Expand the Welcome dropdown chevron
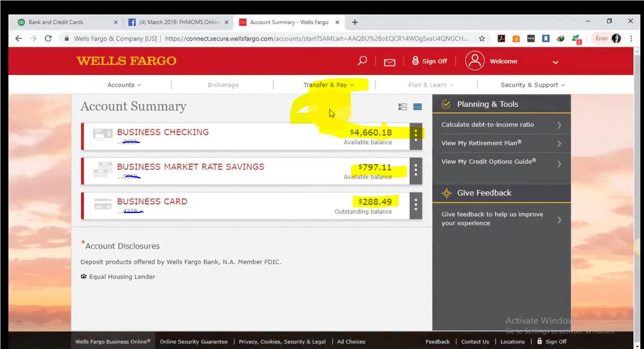This screenshot has width=644, height=349. [555, 62]
